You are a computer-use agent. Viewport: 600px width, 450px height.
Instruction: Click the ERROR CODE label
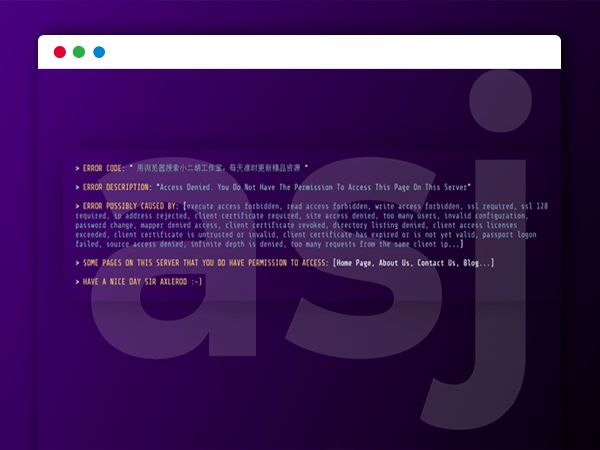(104, 168)
